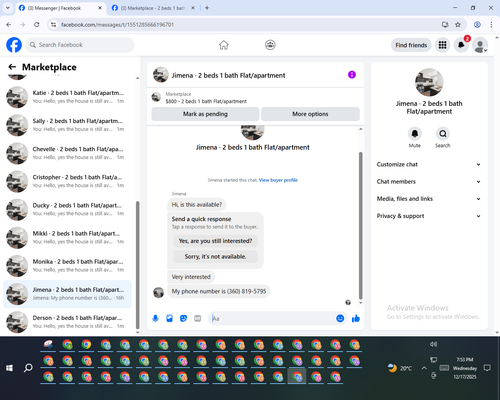Screen dimensions: 500x400
Task: Click the message 'My phone number is (360) 819-5795'
Action: pyautogui.click(x=219, y=291)
